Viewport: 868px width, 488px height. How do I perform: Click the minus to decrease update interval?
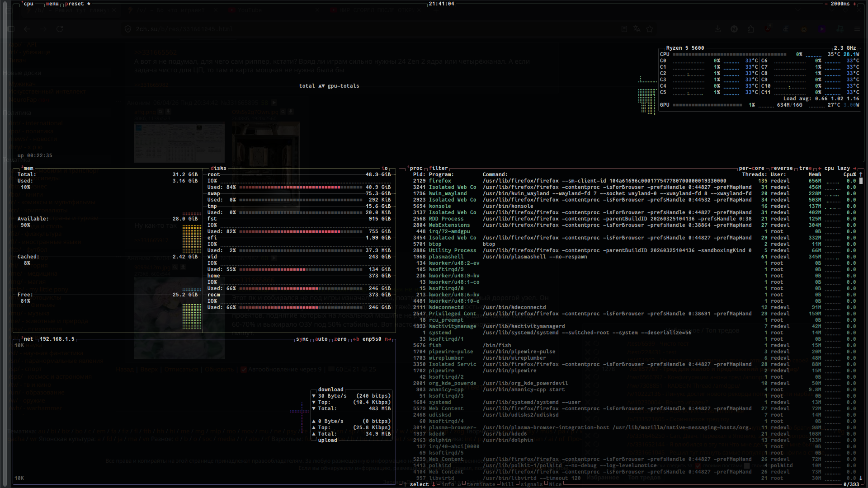826,4
